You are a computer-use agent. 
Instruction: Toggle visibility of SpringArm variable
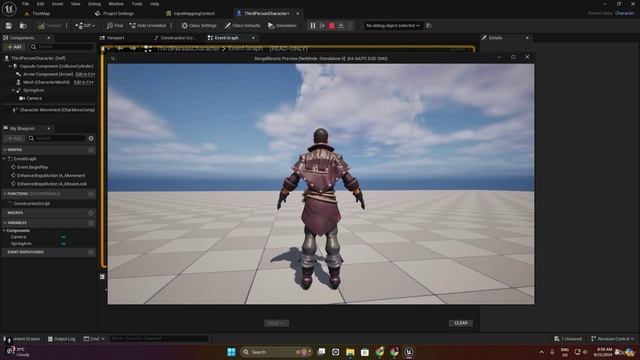(x=64, y=244)
